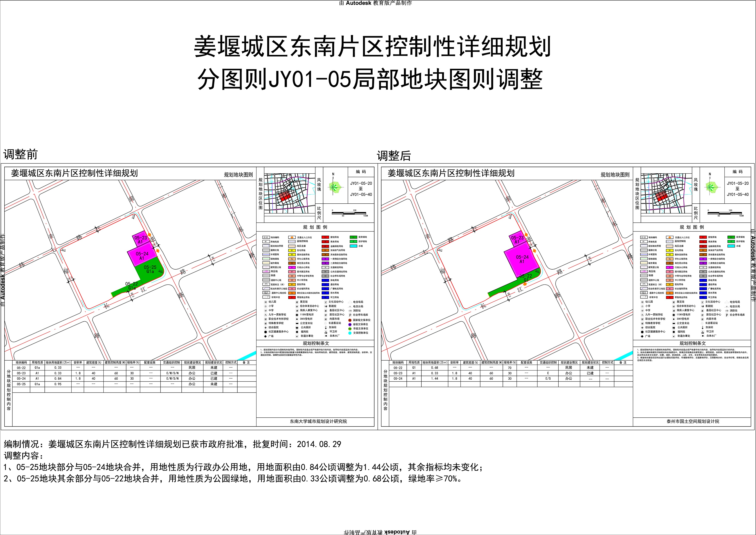
Task: Click the 规划图例 heading in the 调整前 sheet
Action: pyautogui.click(x=315, y=227)
